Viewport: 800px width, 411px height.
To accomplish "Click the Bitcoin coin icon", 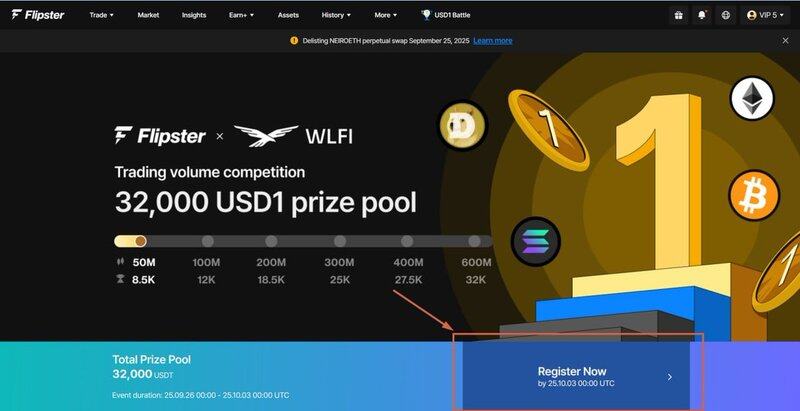I will (754, 195).
